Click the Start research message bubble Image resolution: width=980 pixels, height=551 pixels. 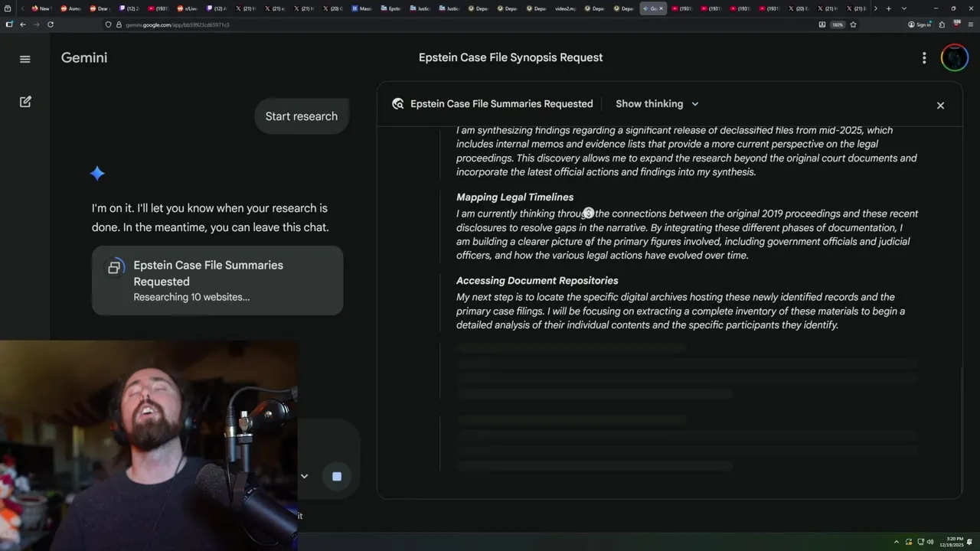tap(302, 116)
